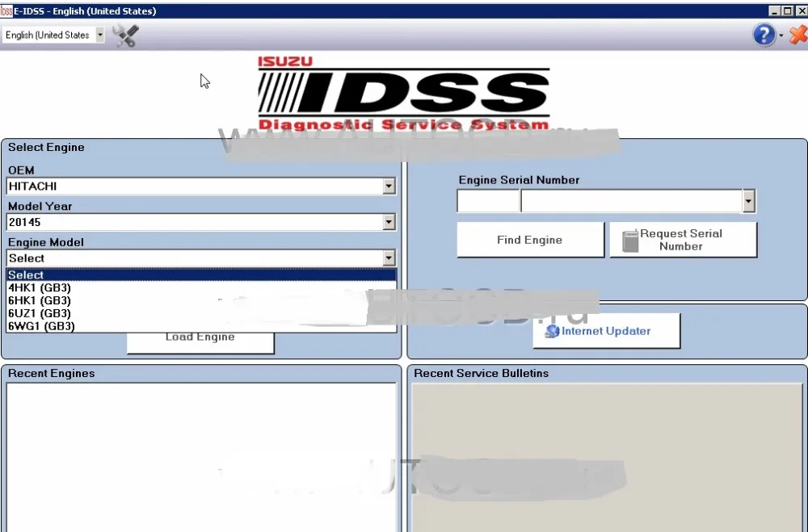Viewport: 808px width, 532px height.
Task: Open the Engine Serial Number dropdown arrow
Action: (749, 201)
